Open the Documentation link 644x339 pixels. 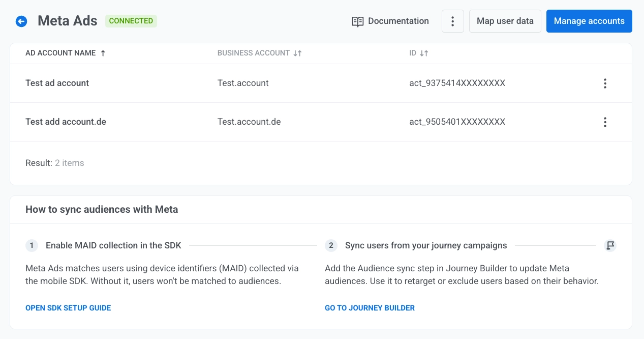click(x=390, y=21)
